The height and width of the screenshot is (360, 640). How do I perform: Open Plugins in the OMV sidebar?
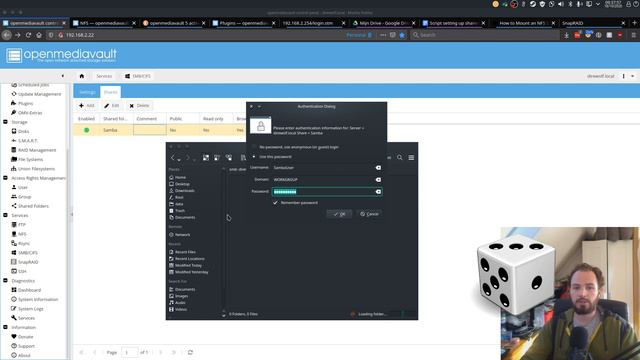pyautogui.click(x=25, y=103)
